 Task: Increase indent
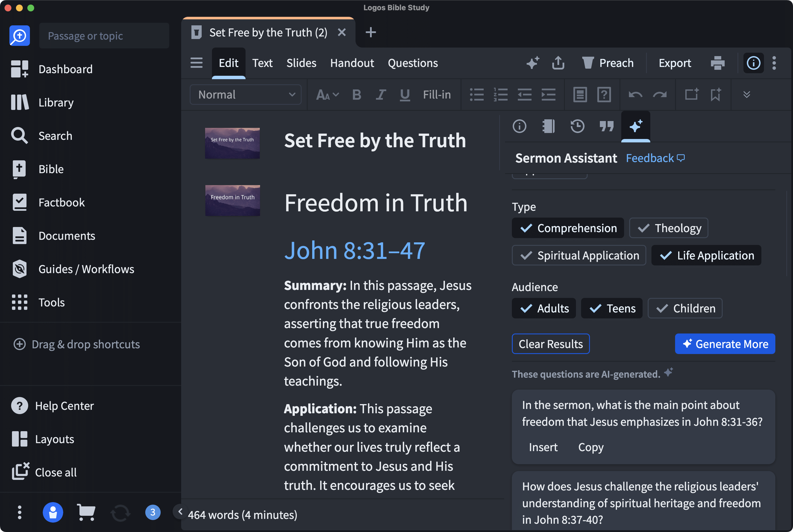548,95
